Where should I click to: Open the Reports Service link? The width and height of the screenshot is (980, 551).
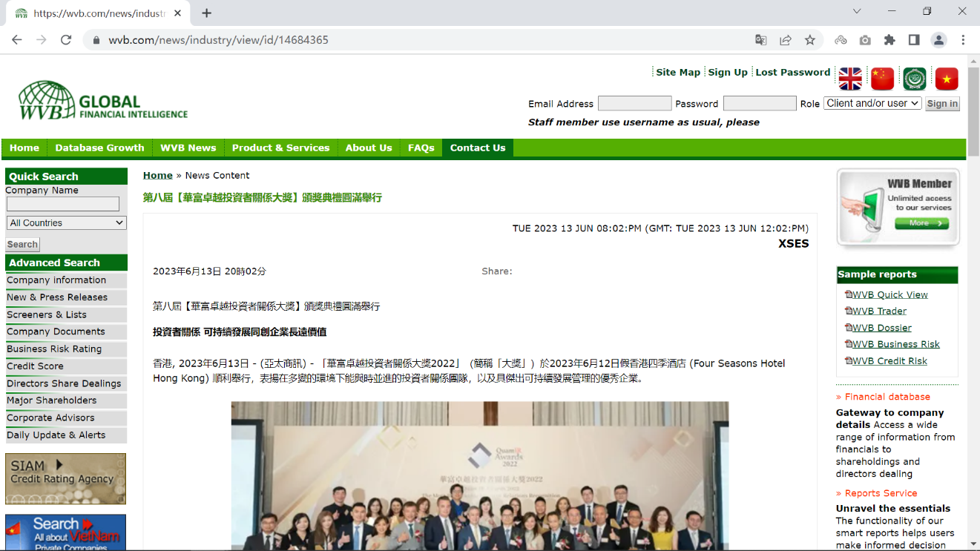(881, 493)
